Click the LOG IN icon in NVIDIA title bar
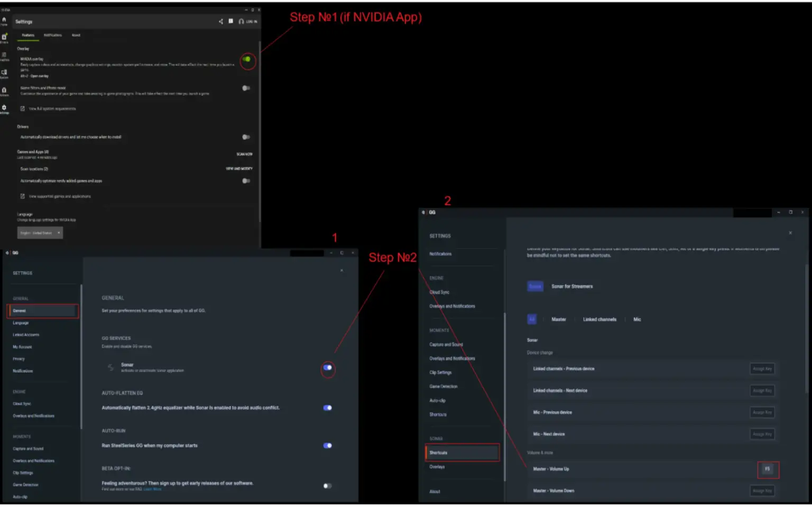812x507 pixels. [x=242, y=21]
